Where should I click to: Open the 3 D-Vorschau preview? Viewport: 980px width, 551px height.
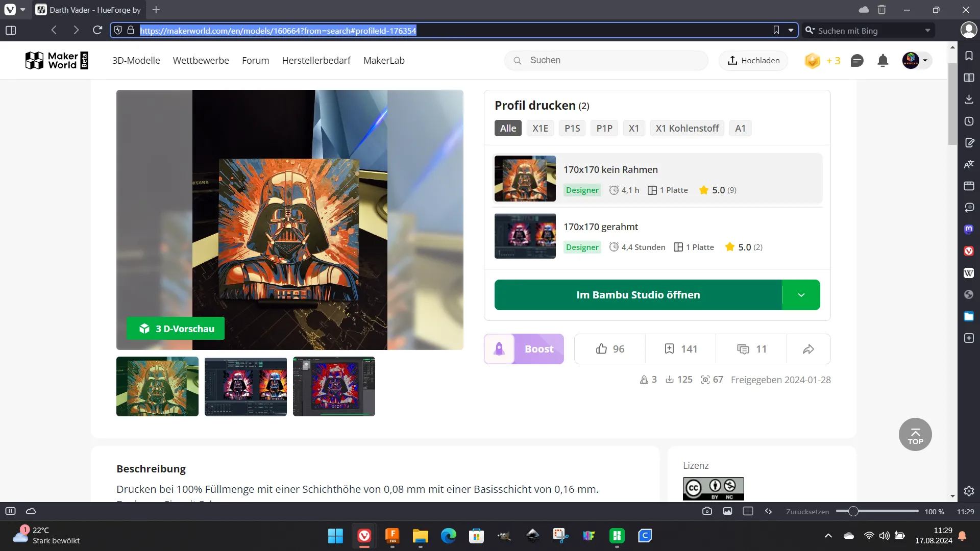click(176, 329)
